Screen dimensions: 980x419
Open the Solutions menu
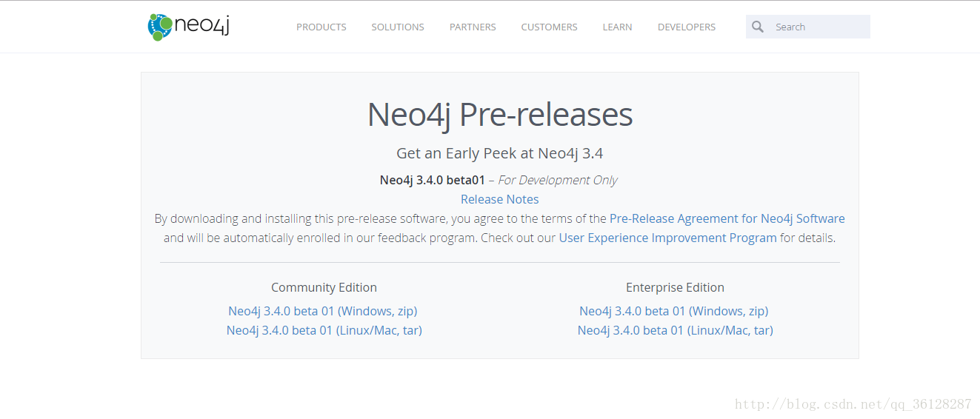pyautogui.click(x=398, y=27)
